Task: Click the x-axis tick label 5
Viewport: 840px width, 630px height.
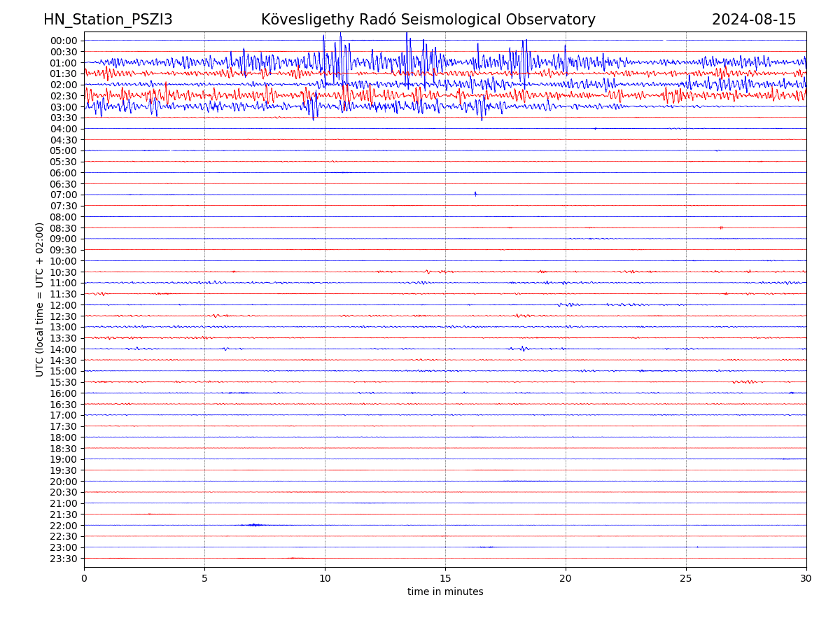Action: 204,578
